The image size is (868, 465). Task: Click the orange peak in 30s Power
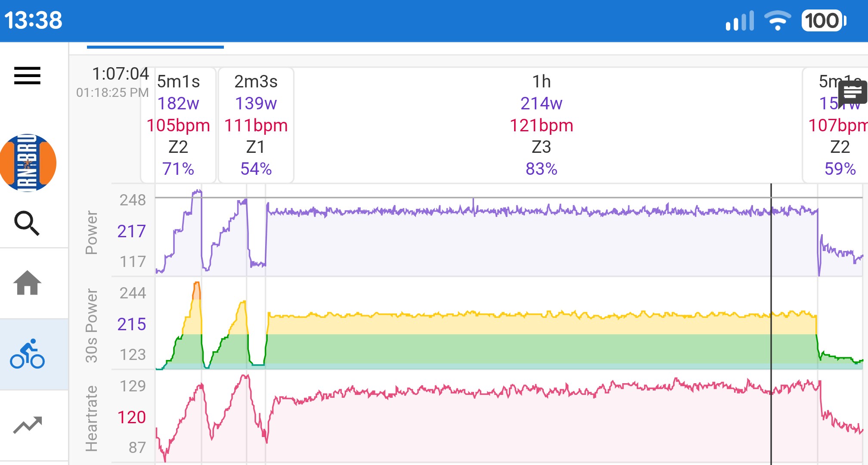tap(196, 291)
